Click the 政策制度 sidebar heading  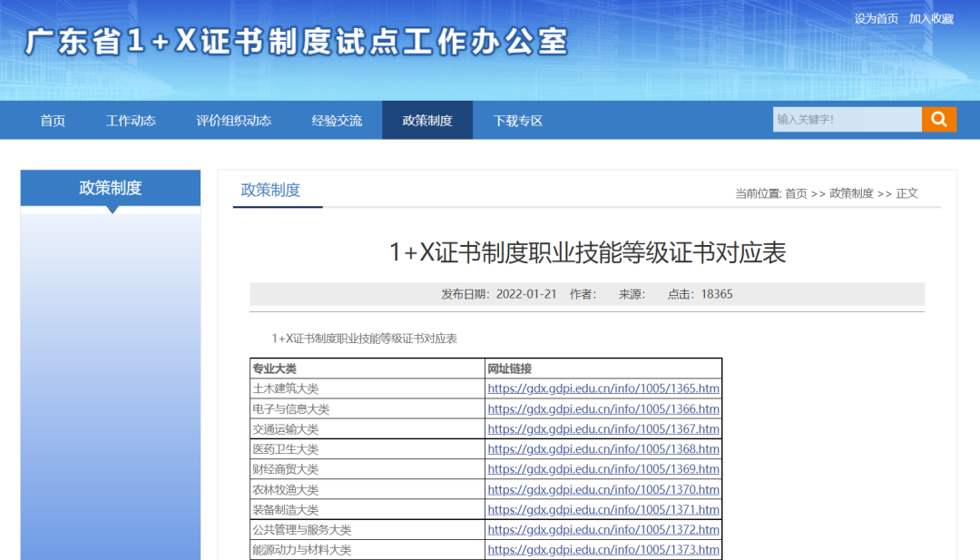[x=110, y=188]
